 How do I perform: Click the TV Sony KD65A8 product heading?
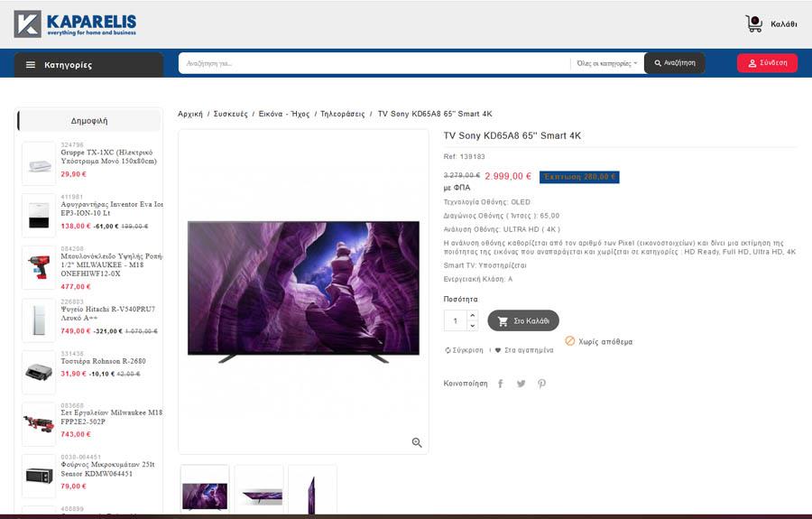(x=512, y=135)
